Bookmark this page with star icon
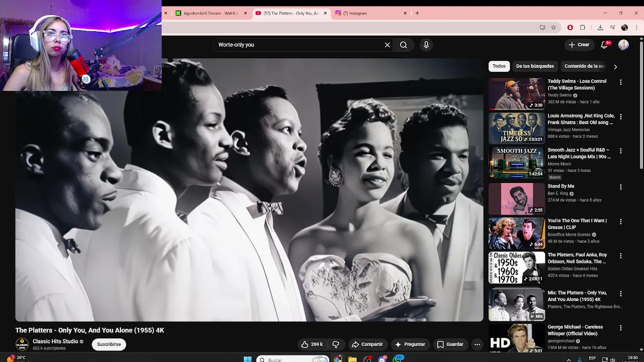Screen dimensions: 644x362 tap(553, 28)
